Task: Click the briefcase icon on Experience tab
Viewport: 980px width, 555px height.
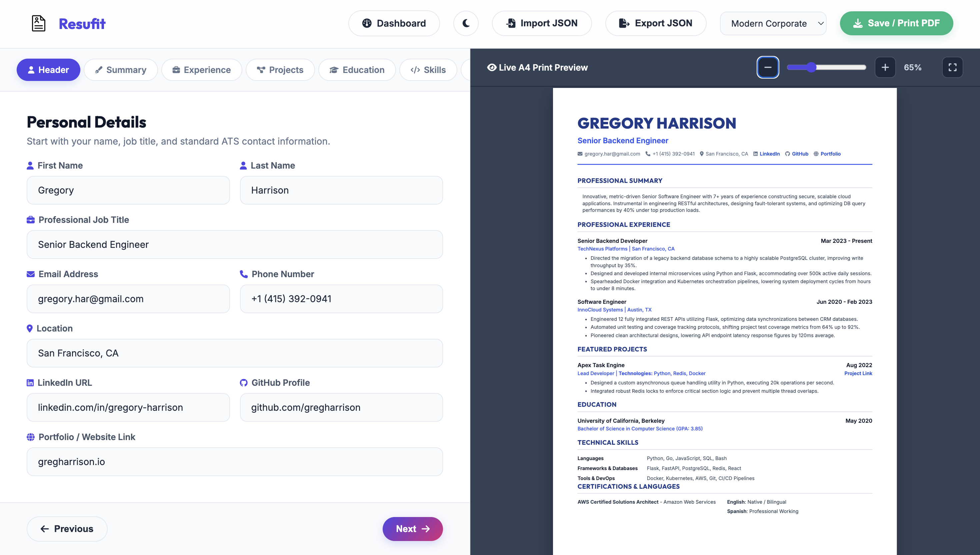Action: tap(176, 70)
